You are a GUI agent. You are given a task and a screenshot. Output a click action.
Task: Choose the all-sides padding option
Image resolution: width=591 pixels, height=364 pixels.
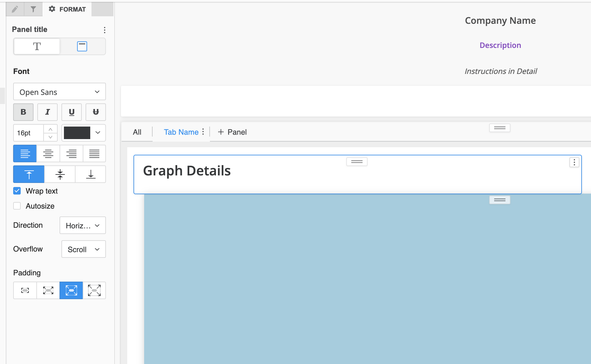point(94,290)
